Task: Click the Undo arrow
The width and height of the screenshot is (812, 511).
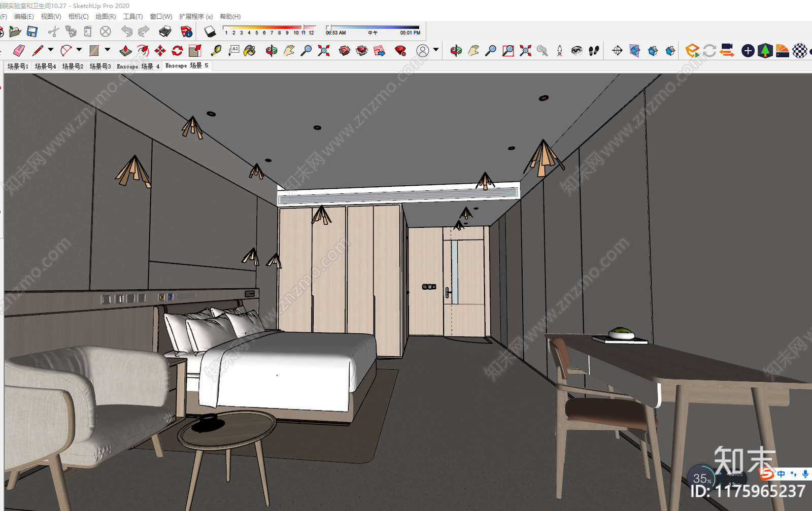Action: click(x=126, y=32)
